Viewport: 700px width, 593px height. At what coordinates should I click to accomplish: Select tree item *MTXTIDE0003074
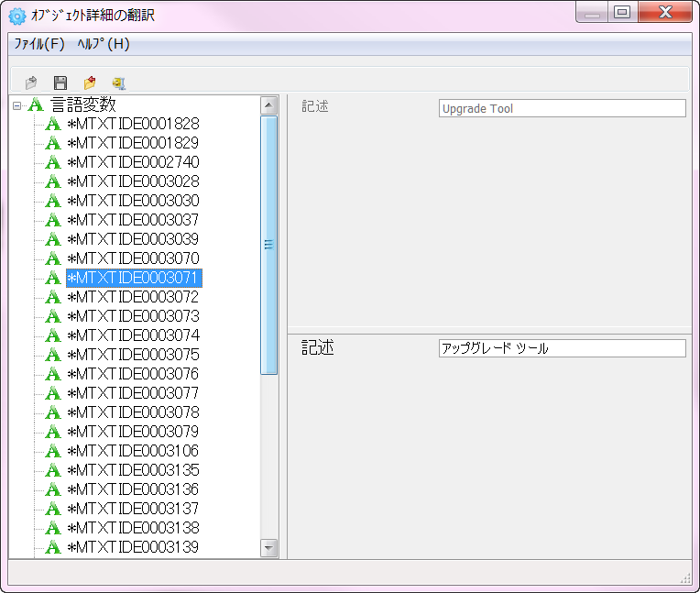coord(133,335)
